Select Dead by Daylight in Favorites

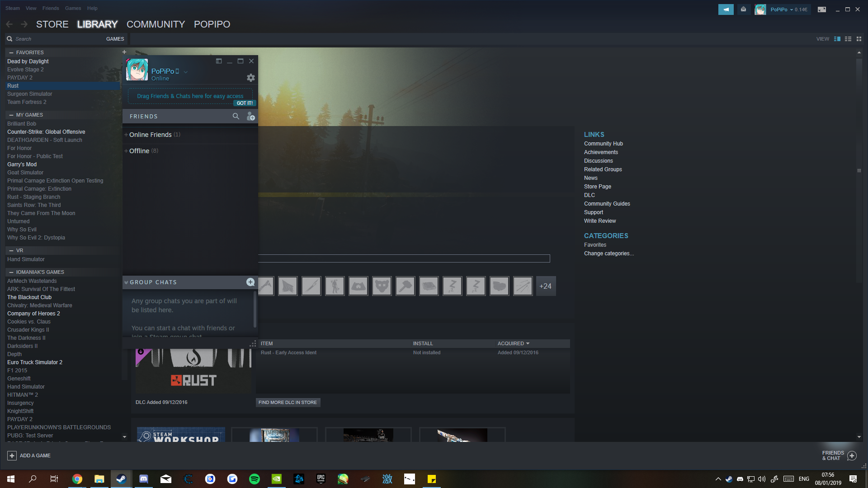click(28, 61)
